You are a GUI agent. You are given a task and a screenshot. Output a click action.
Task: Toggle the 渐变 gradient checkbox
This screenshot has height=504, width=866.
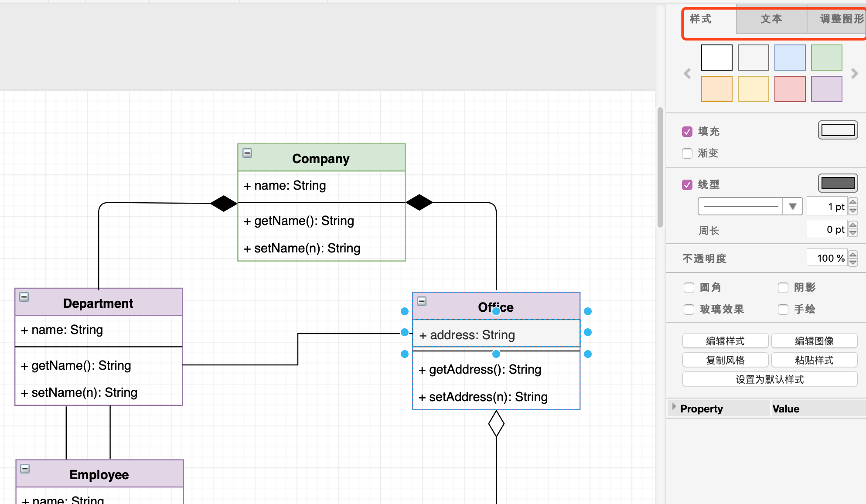[687, 153]
